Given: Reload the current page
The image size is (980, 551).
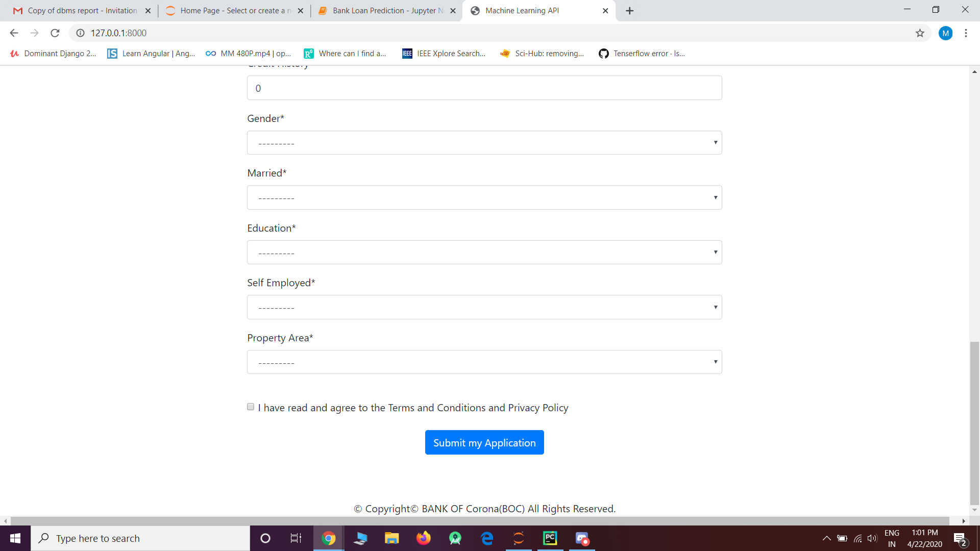Looking at the screenshot, I should 55,33.
